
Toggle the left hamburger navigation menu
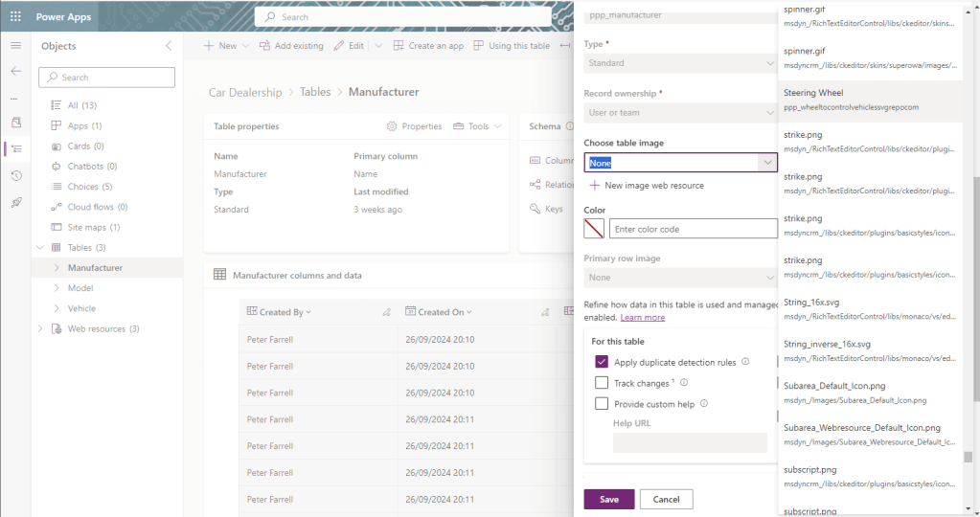click(x=15, y=46)
